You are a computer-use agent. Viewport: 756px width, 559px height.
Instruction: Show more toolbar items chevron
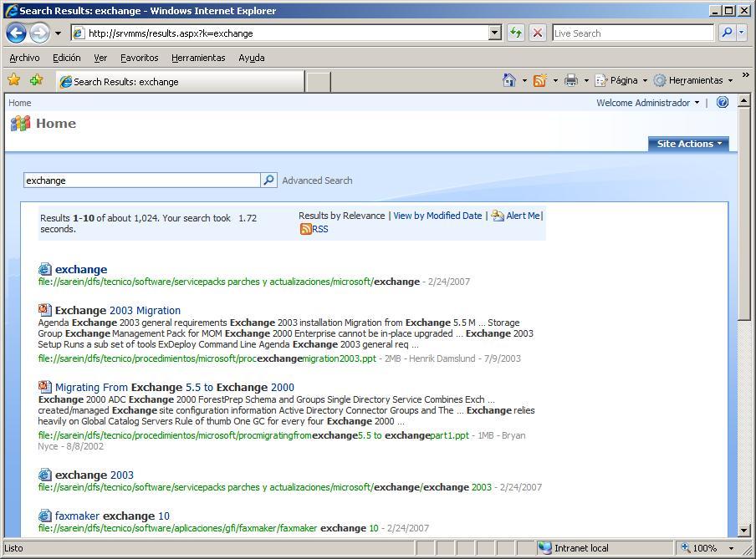point(745,74)
